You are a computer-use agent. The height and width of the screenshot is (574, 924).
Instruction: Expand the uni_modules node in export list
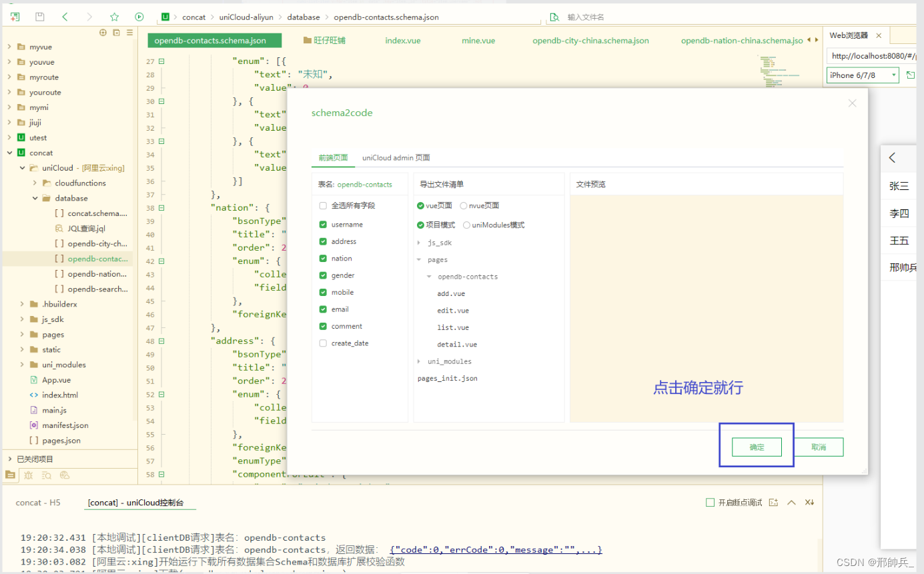pyautogui.click(x=419, y=361)
